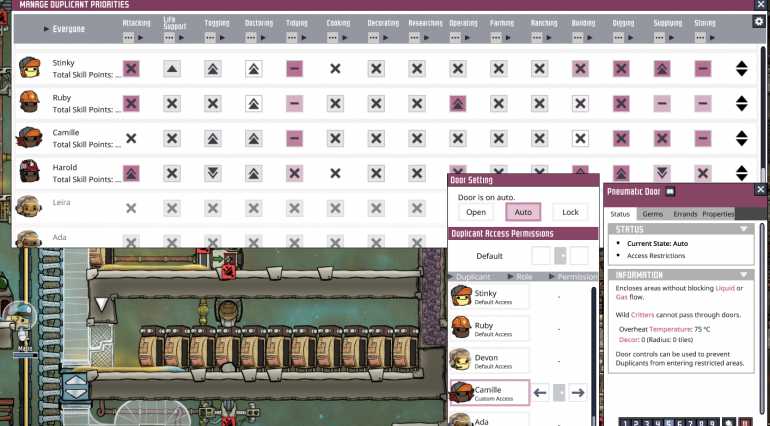Adjust Stinky's overall priority arrows
The height and width of the screenshot is (426, 770).
(x=742, y=69)
